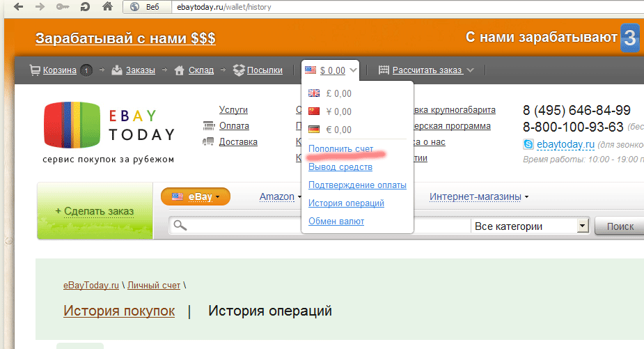644x349 pixels.
Task: Click the Посылки box icon
Action: 239,70
